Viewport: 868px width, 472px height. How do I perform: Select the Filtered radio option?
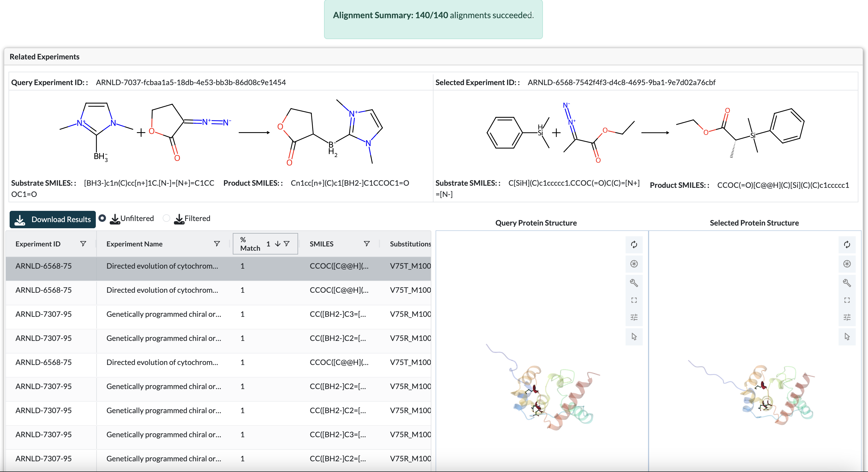(166, 218)
